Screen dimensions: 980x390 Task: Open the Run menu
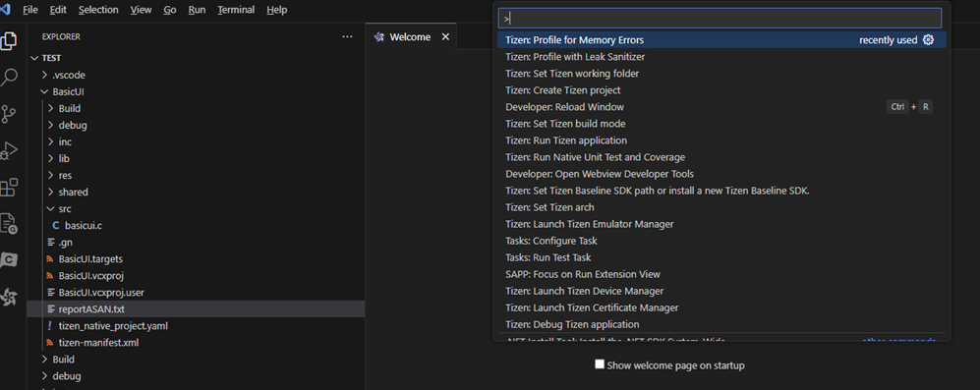pyautogui.click(x=197, y=10)
